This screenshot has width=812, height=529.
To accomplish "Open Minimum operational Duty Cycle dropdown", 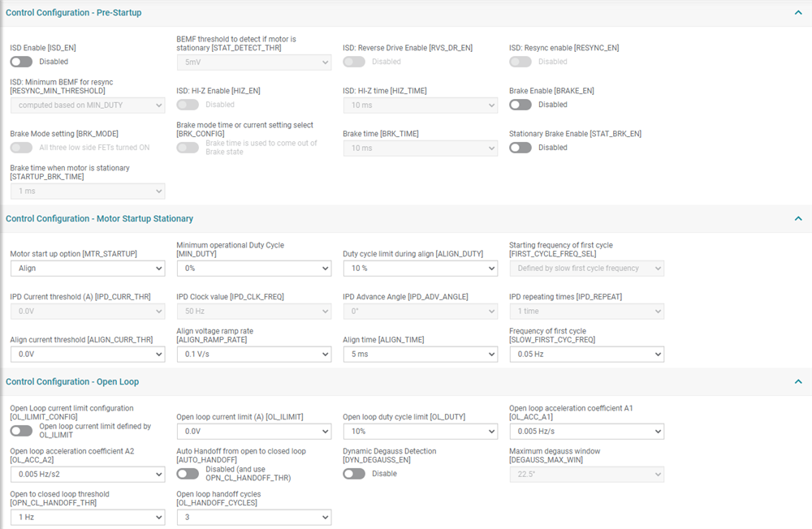I will coord(253,269).
